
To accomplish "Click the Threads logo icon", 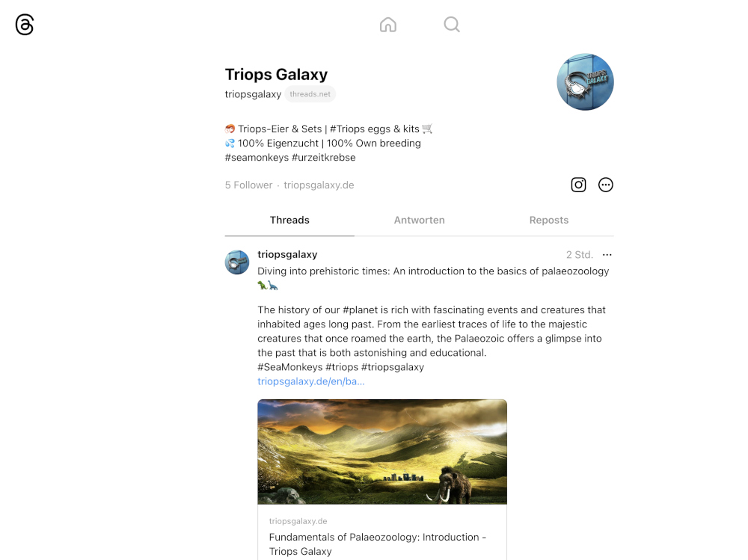I will pyautogui.click(x=25, y=25).
